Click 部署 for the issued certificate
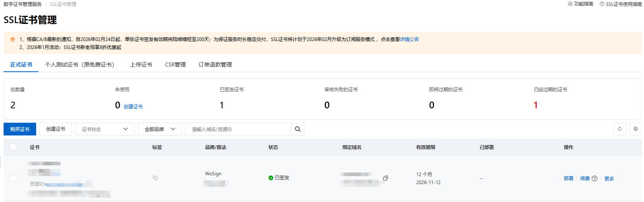 (x=568, y=178)
